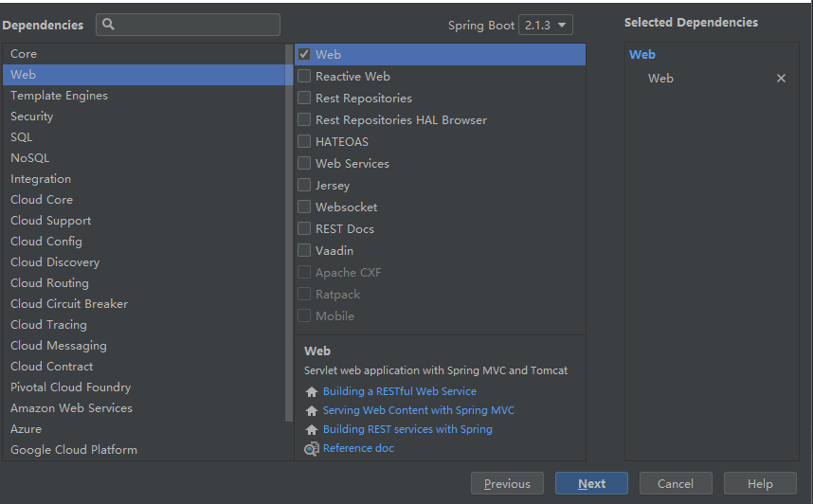This screenshot has height=504, width=813.
Task: Click home icon beside Serving Web Content link
Action: point(312,410)
